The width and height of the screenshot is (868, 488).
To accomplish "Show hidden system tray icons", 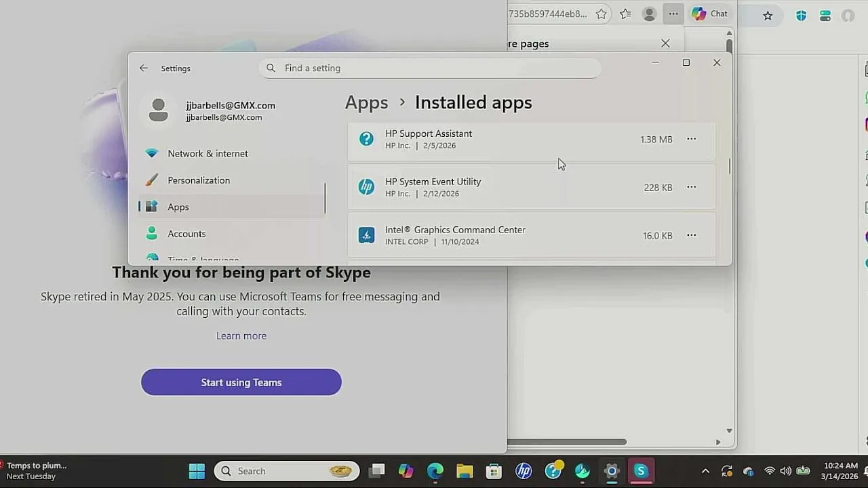I will (705, 471).
